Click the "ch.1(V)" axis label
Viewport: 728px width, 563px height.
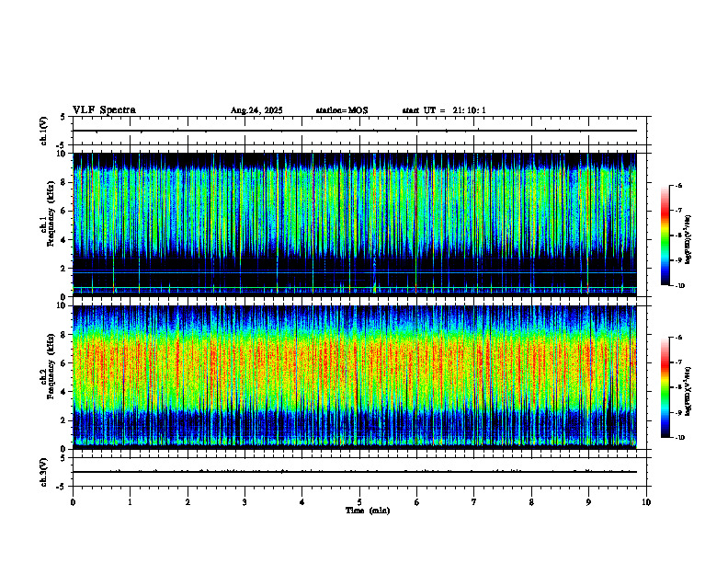click(44, 131)
